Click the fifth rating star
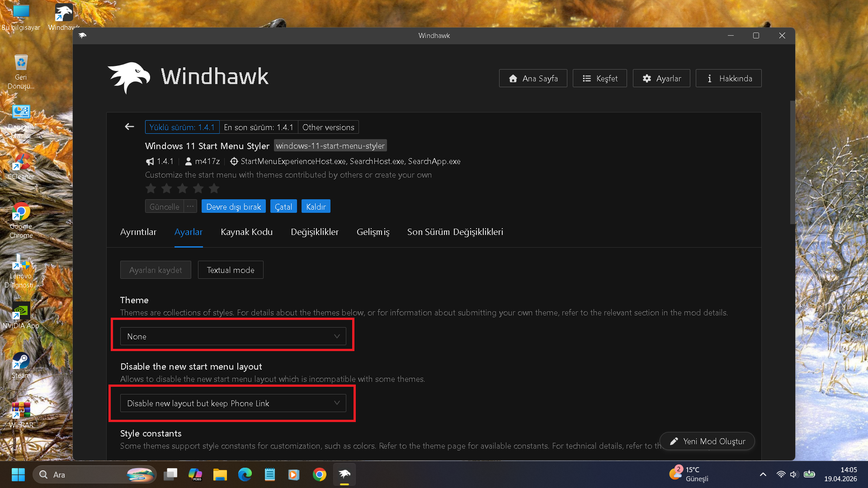Screen dimensions: 868x488 click(214, 188)
